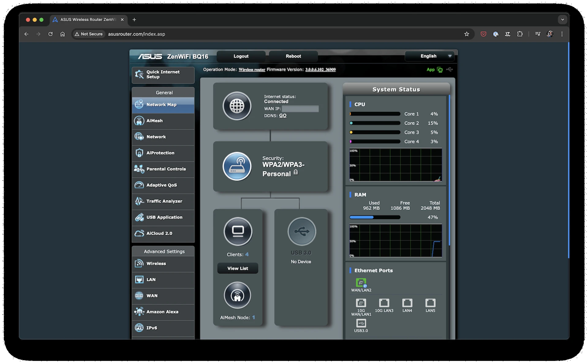Click the WAN/LAN2 ethernet port icon

[x=361, y=283]
